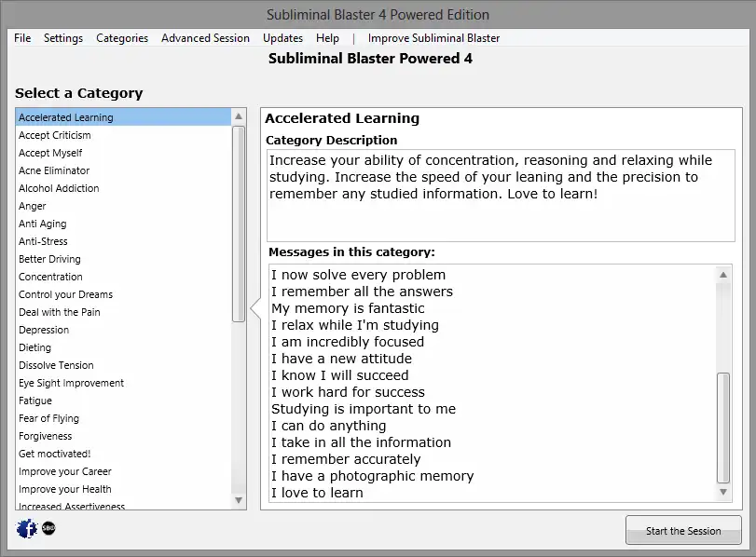Viewport: 756px width, 557px height.
Task: Open the Settings menu
Action: click(x=63, y=38)
